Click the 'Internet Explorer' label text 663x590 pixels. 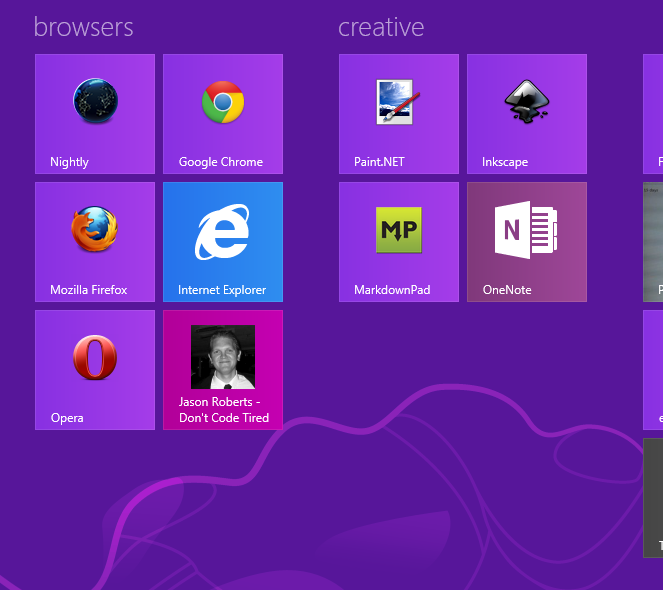click(x=222, y=290)
